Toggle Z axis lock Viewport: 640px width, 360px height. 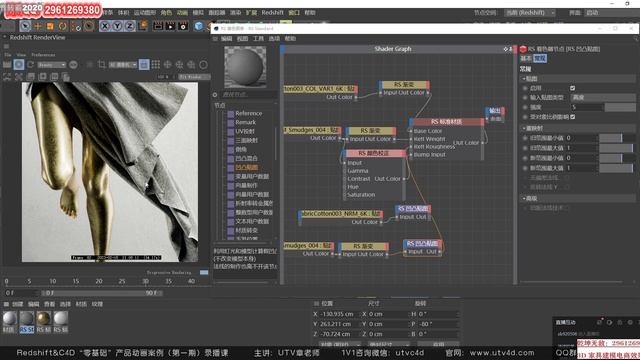[x=129, y=26]
